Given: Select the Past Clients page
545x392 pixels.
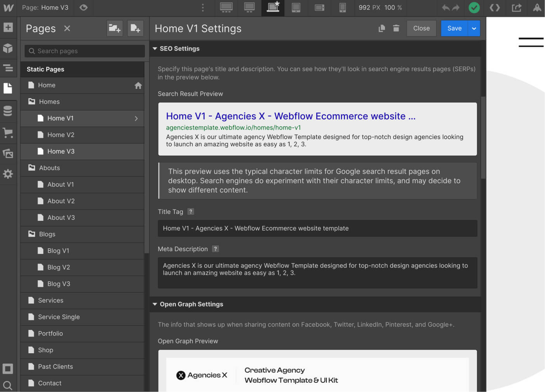Looking at the screenshot, I should coord(82,367).
